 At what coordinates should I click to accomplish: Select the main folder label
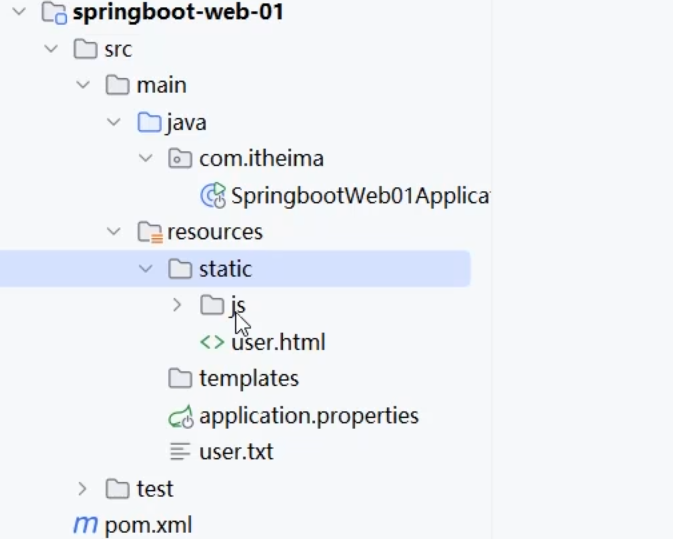click(161, 86)
